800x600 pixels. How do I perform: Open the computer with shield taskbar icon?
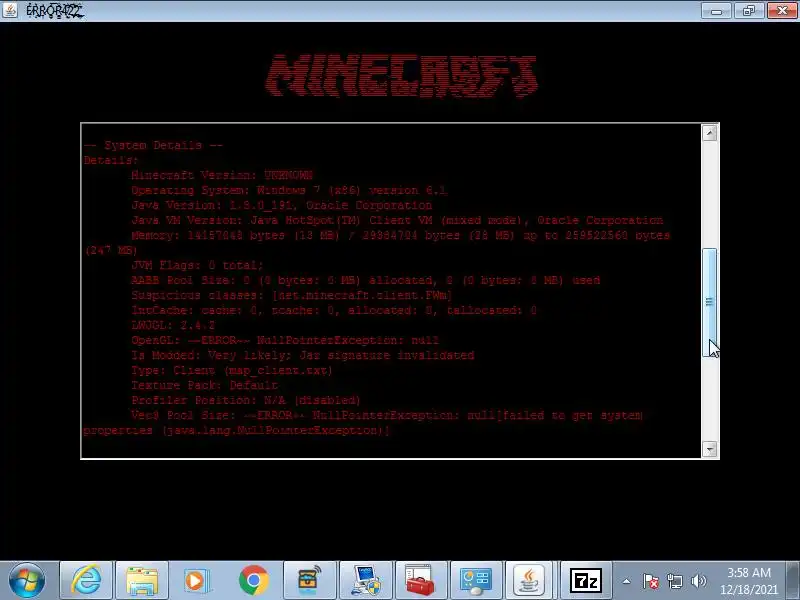pyautogui.click(x=365, y=581)
